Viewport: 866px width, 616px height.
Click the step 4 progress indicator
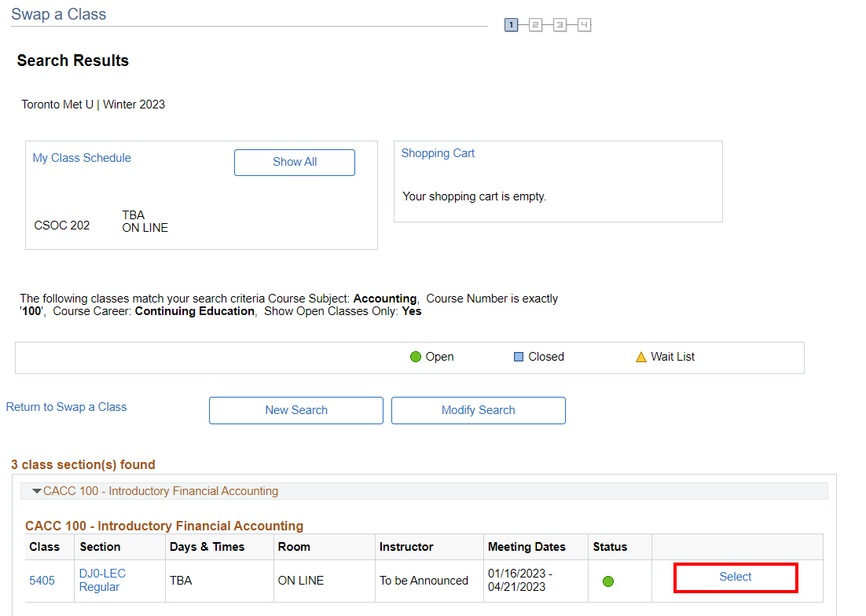coord(584,25)
